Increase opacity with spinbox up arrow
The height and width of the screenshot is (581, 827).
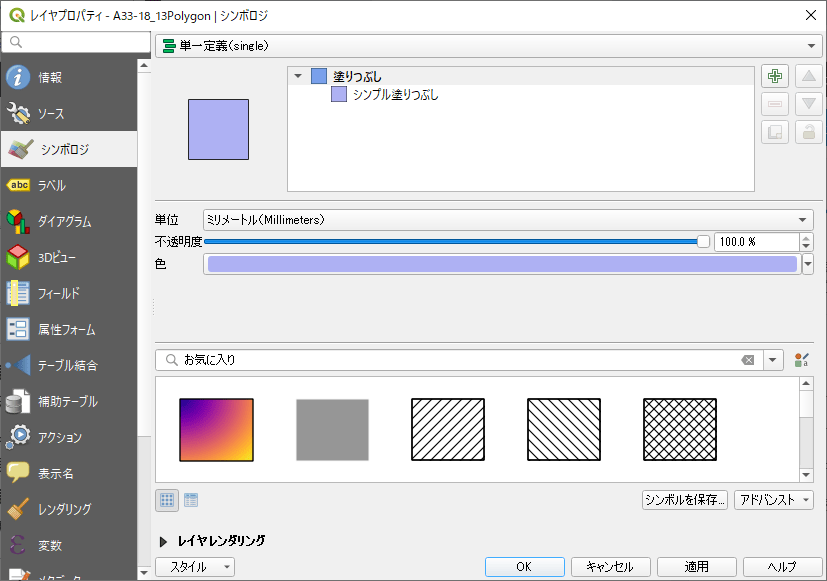point(806,237)
